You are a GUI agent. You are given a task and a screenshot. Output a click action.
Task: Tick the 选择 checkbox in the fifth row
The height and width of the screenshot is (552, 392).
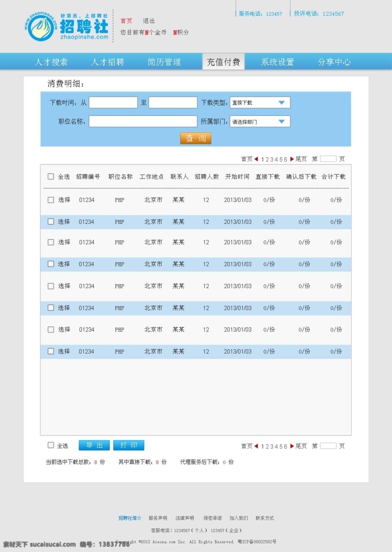coord(51,286)
